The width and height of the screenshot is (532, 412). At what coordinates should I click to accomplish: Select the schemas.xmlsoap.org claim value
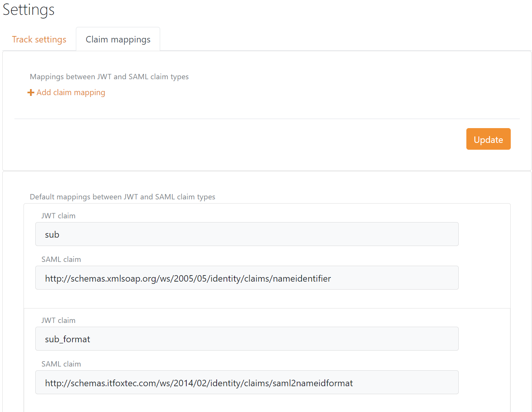[187, 278]
